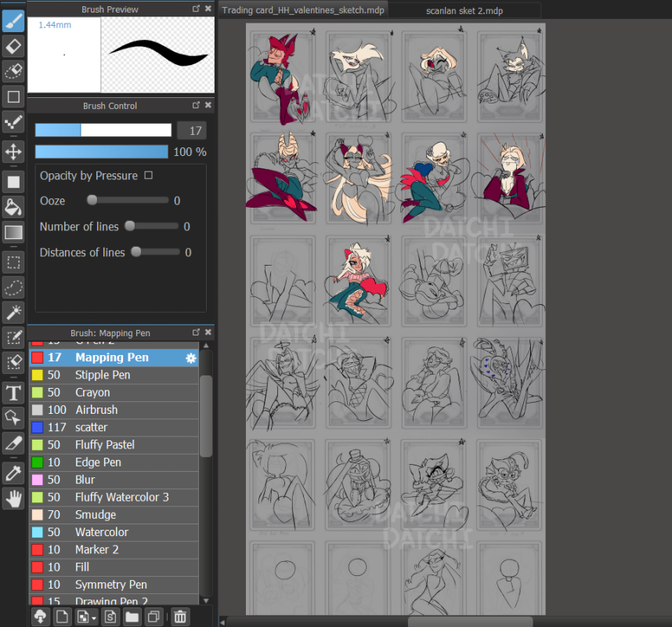Select the Text tool

[x=13, y=393]
